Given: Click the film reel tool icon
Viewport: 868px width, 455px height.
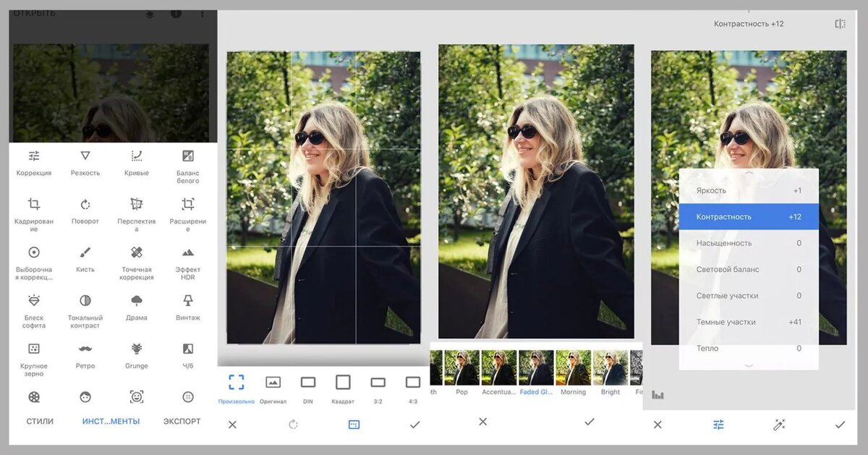Looking at the screenshot, I should [x=34, y=397].
